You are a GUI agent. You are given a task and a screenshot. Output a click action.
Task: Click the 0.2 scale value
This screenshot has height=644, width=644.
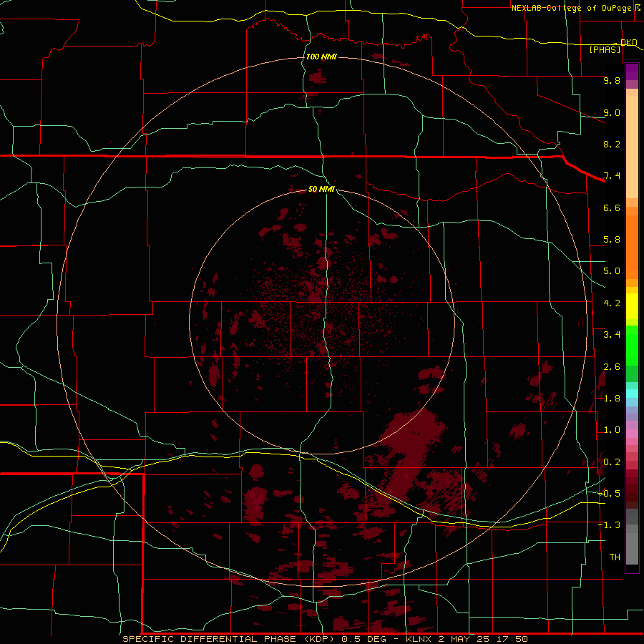pos(612,462)
